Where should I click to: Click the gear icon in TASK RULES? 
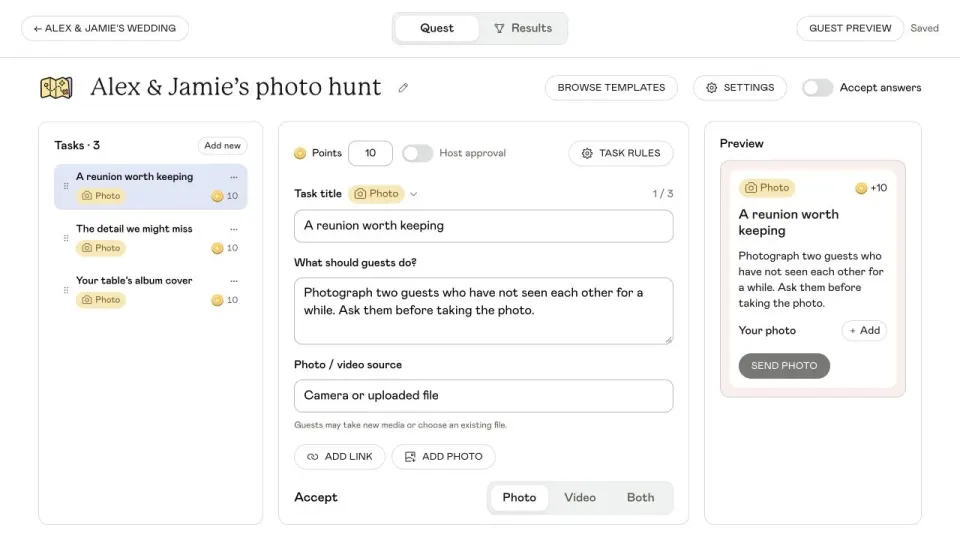pyautogui.click(x=587, y=153)
